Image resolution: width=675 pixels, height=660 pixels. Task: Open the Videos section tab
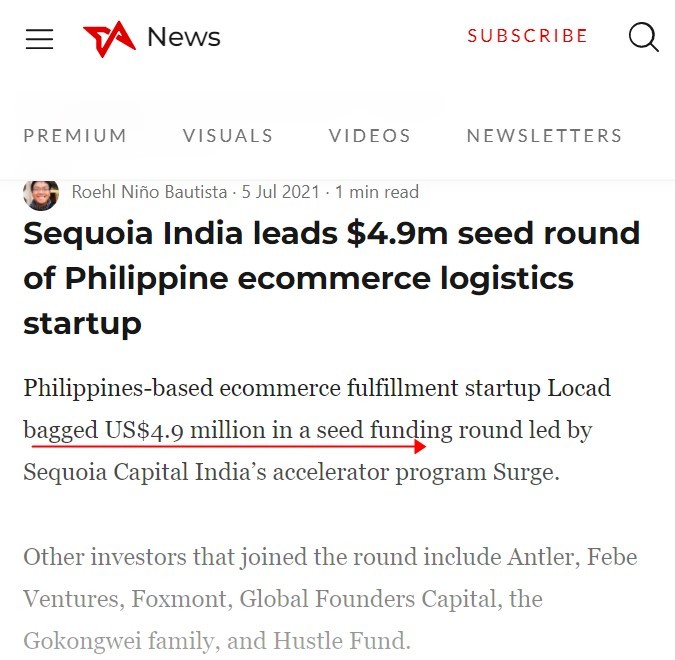coord(370,136)
